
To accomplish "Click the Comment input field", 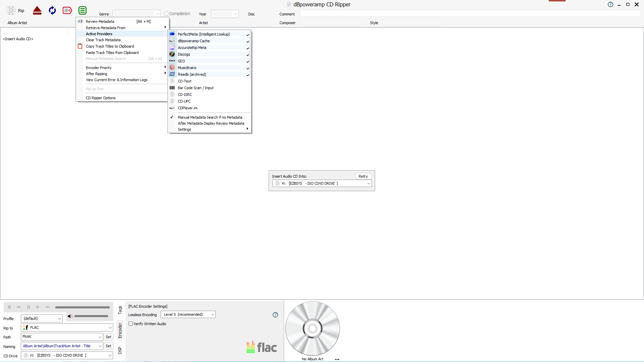I will pos(470,14).
